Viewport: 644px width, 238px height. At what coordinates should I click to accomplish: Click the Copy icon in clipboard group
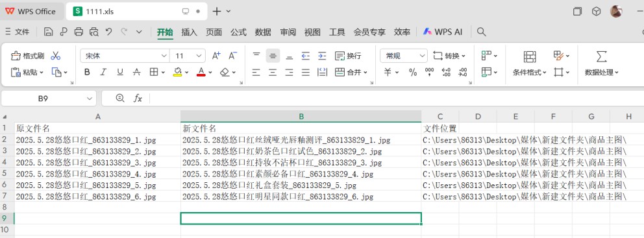[56, 72]
